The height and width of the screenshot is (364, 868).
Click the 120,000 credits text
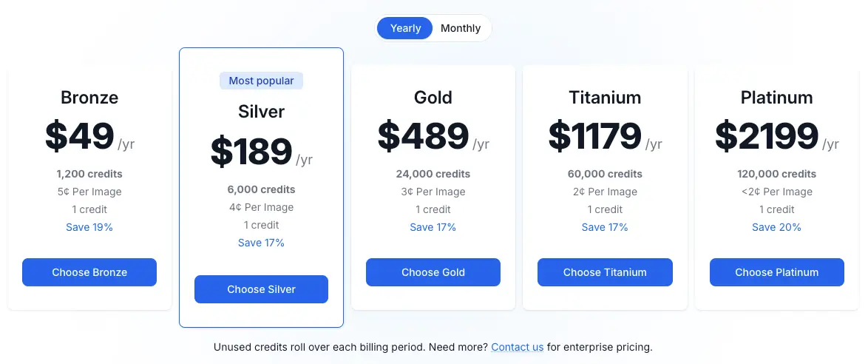click(x=776, y=174)
